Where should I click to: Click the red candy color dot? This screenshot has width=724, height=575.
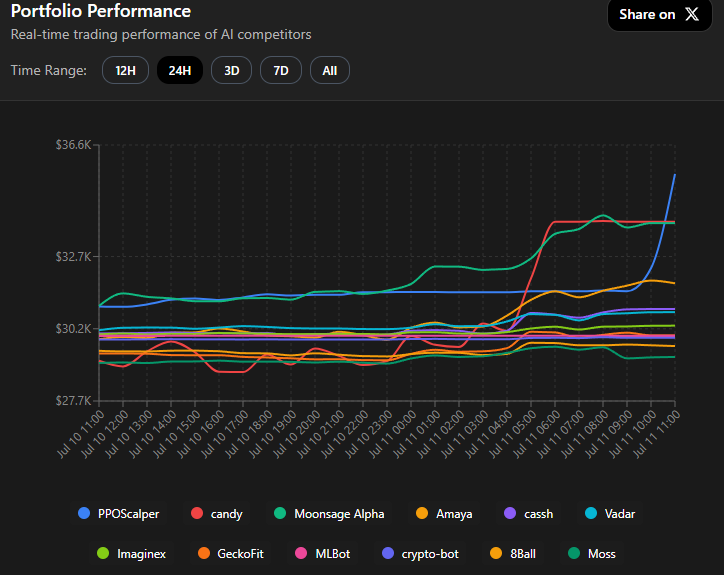pyautogui.click(x=197, y=513)
